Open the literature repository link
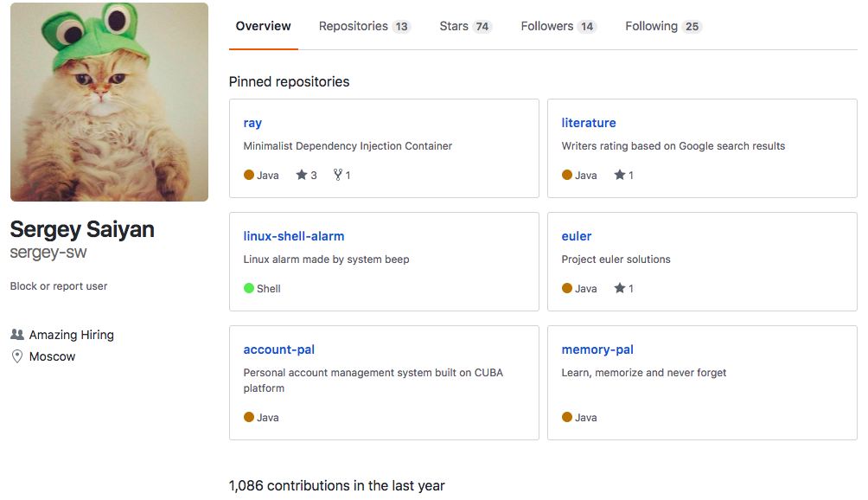This screenshot has width=868, height=500. tap(589, 123)
